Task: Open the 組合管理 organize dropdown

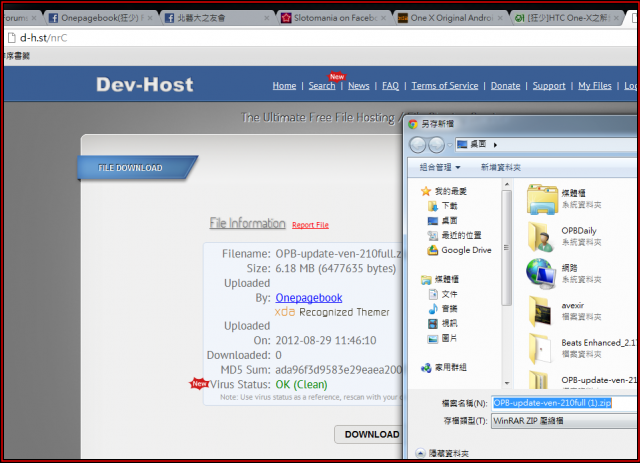Action: click(440, 167)
